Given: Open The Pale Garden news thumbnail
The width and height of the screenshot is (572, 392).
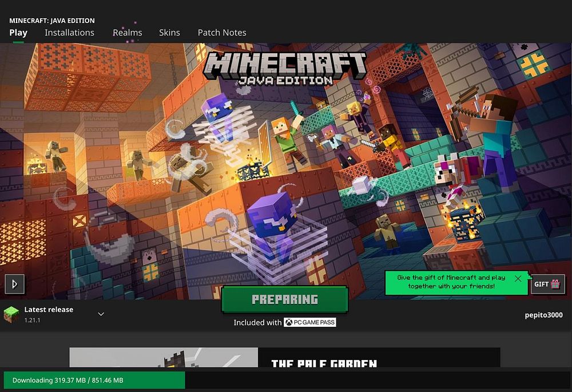Looking at the screenshot, I should [164, 357].
